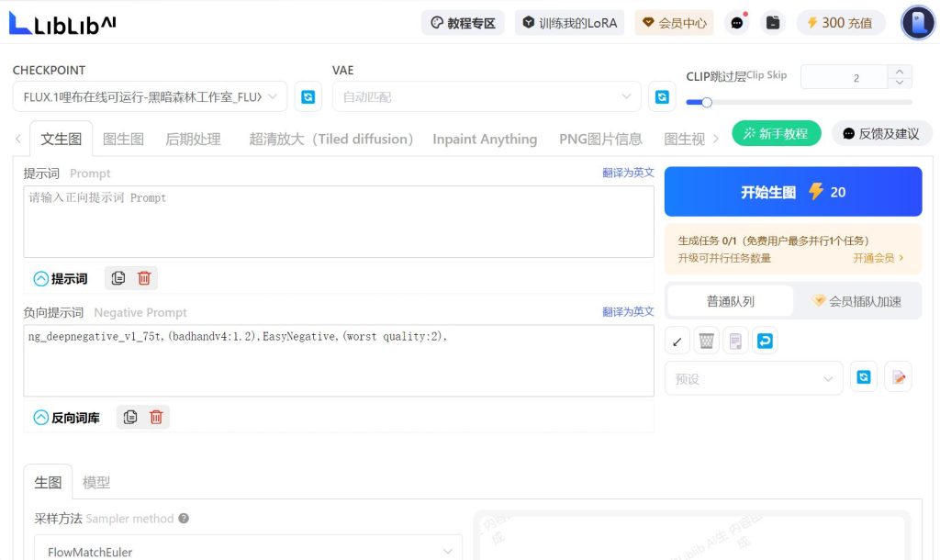This screenshot has width=940, height=560.
Task: Open the FlowMatchEuler sampler dropdown
Action: 248,551
